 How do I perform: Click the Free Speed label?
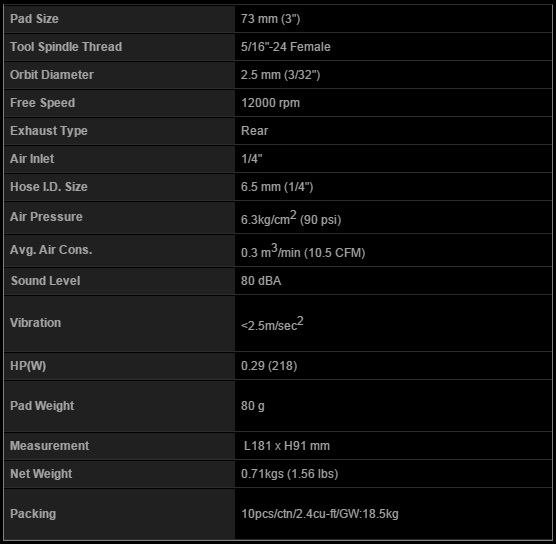[x=43, y=103]
